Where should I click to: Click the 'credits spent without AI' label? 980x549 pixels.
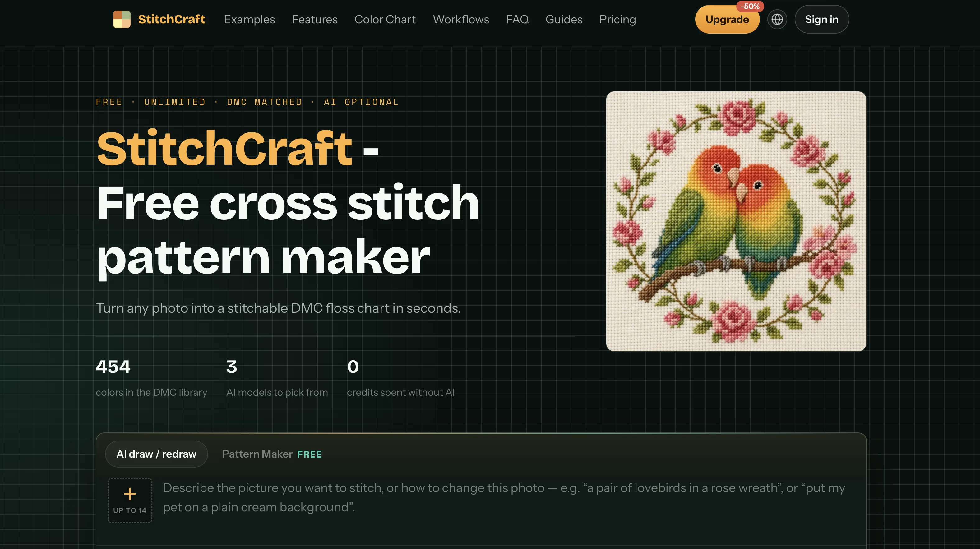point(400,392)
